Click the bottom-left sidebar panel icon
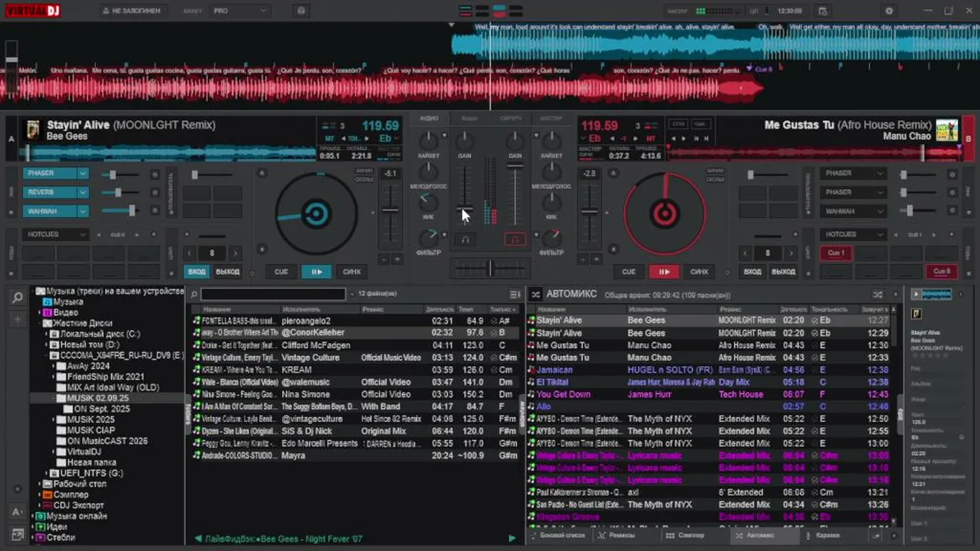The height and width of the screenshot is (551, 980). coord(17,533)
